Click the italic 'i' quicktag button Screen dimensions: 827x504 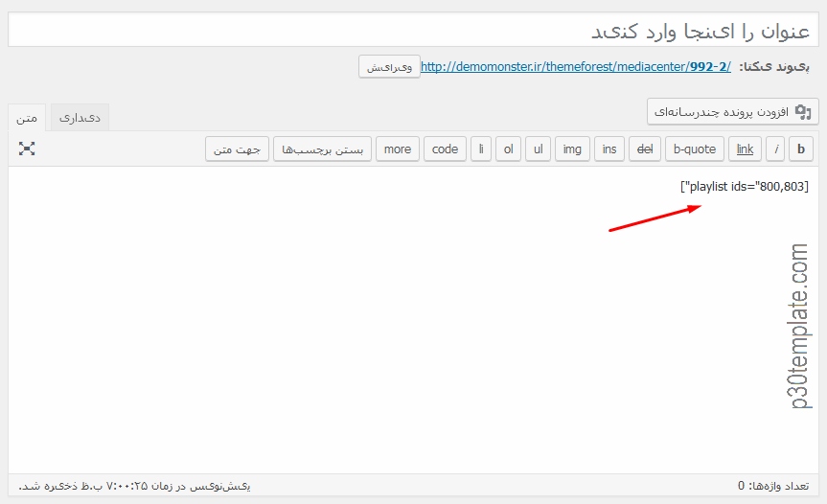pos(774,149)
